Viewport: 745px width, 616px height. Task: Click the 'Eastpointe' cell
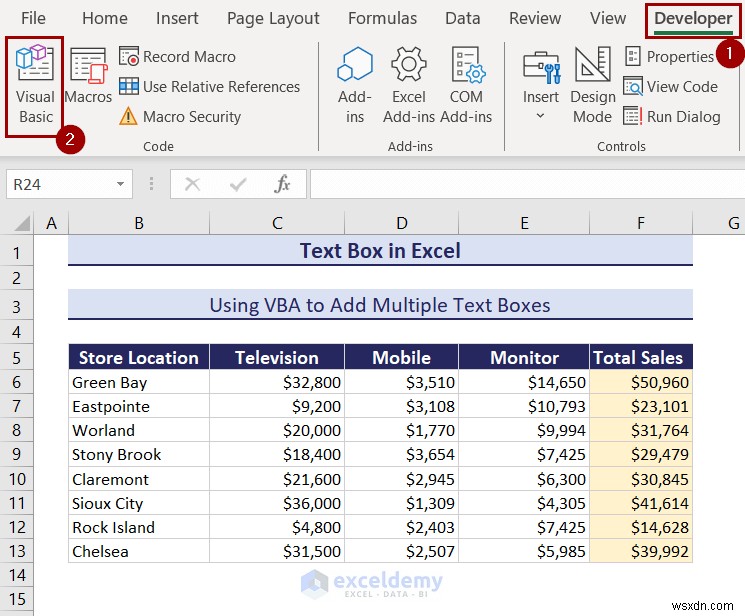tap(139, 406)
